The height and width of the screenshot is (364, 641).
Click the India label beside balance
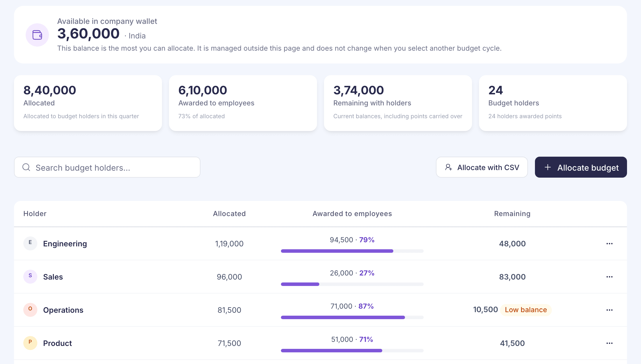(x=137, y=36)
